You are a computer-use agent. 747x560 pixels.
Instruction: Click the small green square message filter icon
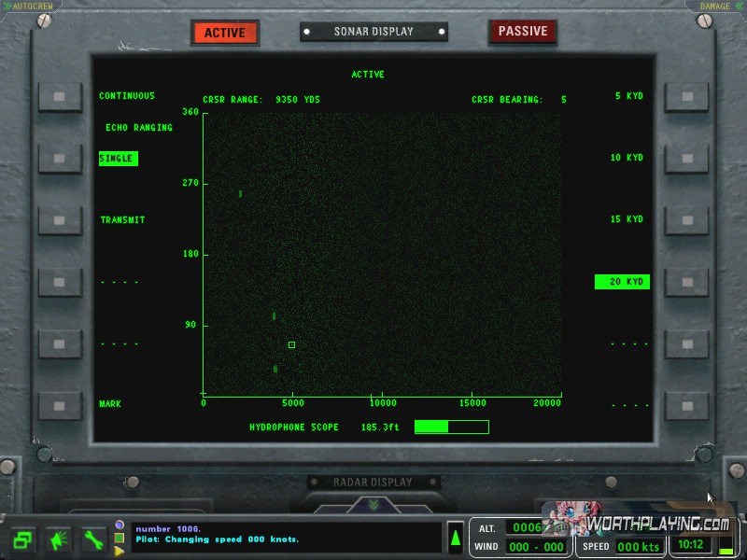(x=120, y=538)
